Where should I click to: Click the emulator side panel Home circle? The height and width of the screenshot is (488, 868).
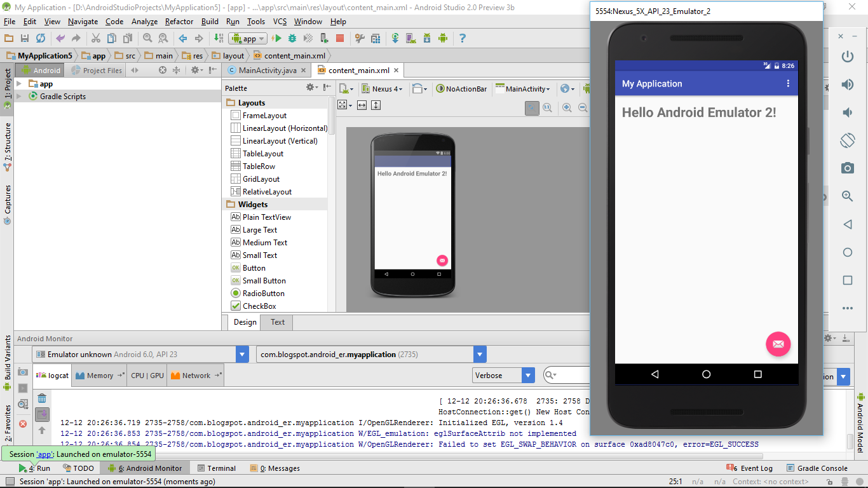click(847, 252)
